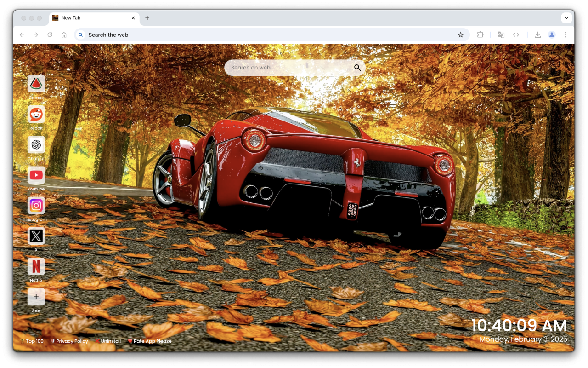The image size is (588, 368).
Task: Go back with the back arrow
Action: [x=22, y=34]
